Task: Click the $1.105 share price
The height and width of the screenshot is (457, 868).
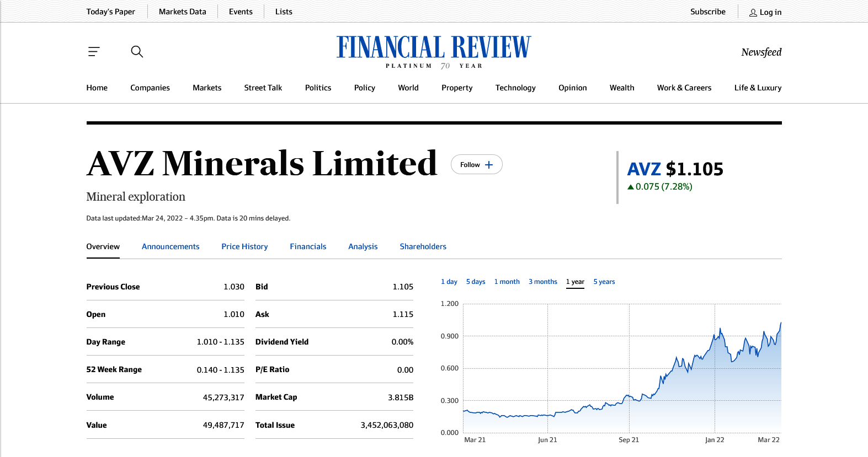Action: tap(695, 169)
